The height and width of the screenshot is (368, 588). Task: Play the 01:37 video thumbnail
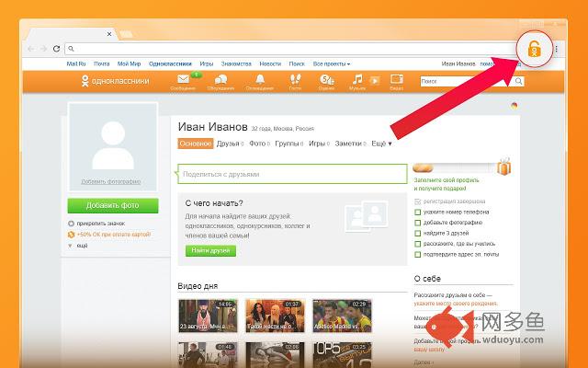click(275, 316)
